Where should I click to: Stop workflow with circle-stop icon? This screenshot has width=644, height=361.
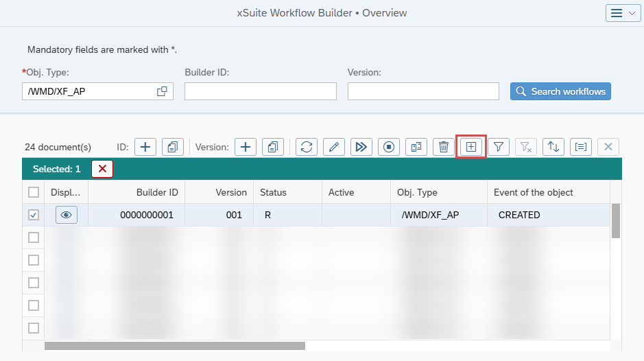click(x=389, y=147)
